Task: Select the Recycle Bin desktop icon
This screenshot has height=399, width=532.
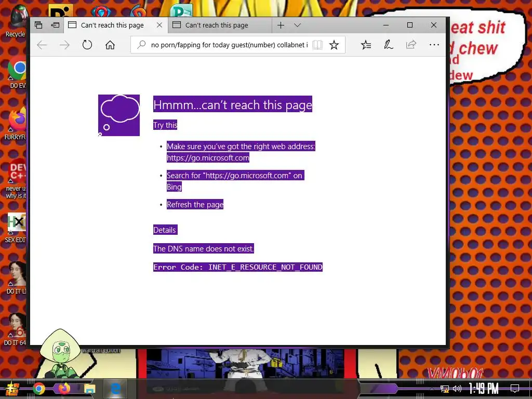Action: pyautogui.click(x=16, y=21)
